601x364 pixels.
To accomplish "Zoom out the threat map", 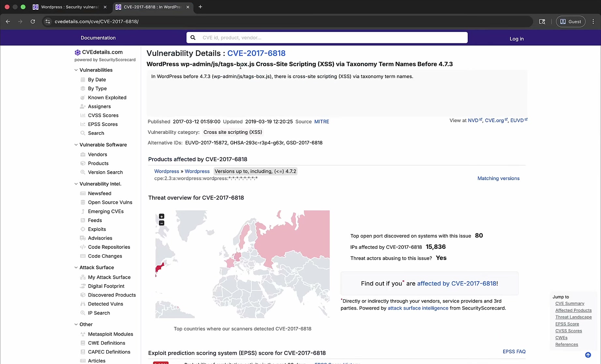I will pyautogui.click(x=162, y=223).
